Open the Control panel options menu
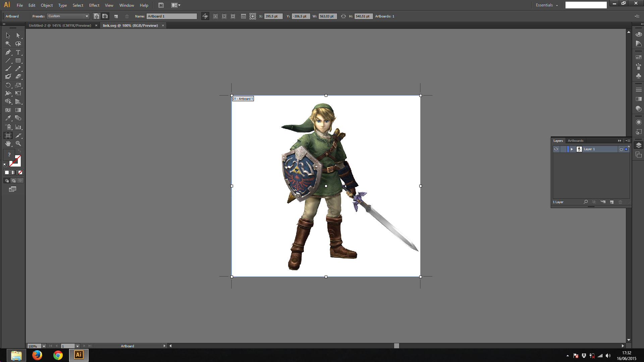The image size is (644, 362). pyautogui.click(x=637, y=16)
